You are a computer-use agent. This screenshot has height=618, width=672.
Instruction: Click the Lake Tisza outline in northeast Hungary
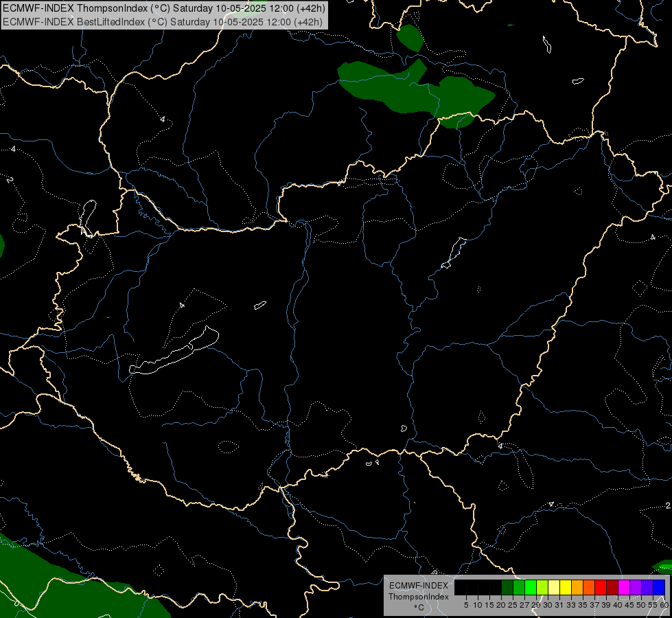pyautogui.click(x=454, y=253)
